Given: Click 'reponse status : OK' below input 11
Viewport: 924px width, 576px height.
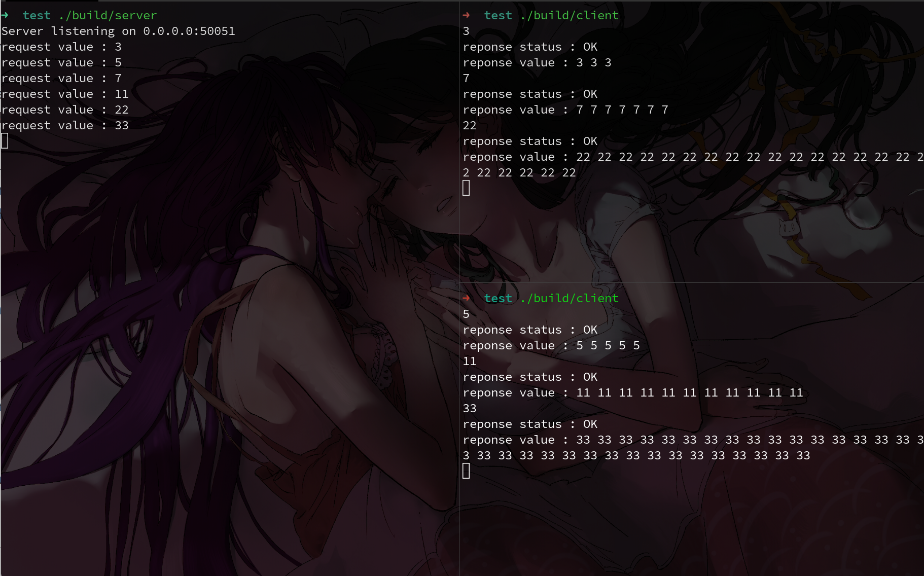Looking at the screenshot, I should coord(530,377).
